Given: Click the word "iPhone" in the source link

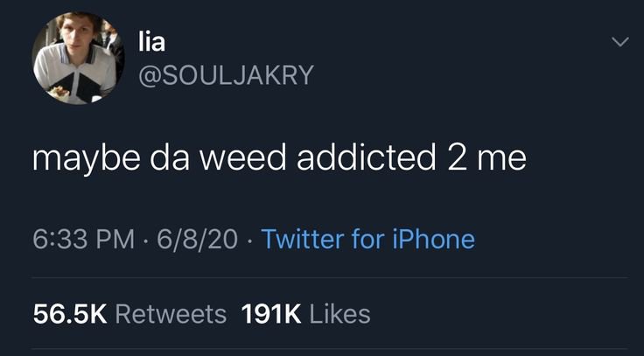Looking at the screenshot, I should click(434, 239).
